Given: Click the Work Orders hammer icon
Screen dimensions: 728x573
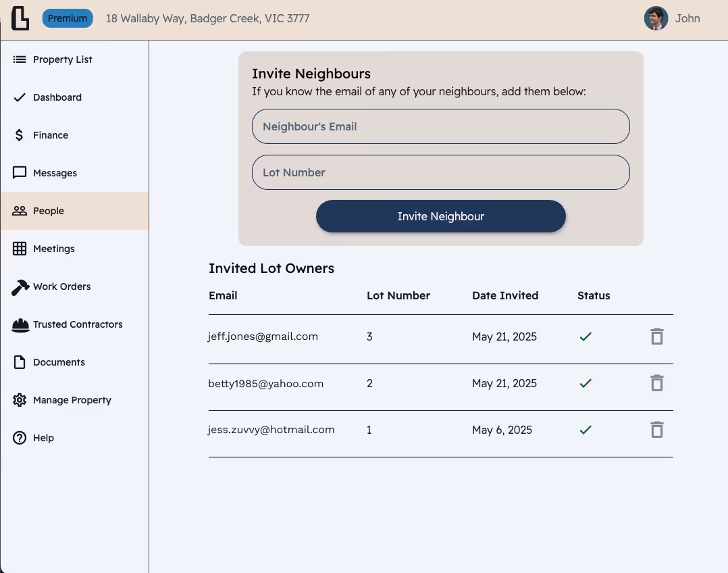Looking at the screenshot, I should click(x=20, y=286).
